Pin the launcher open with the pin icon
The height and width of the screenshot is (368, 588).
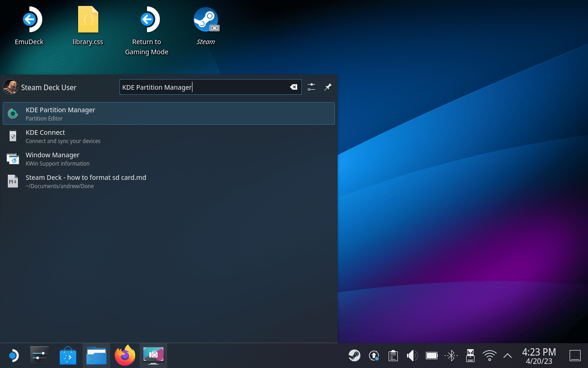pos(328,87)
